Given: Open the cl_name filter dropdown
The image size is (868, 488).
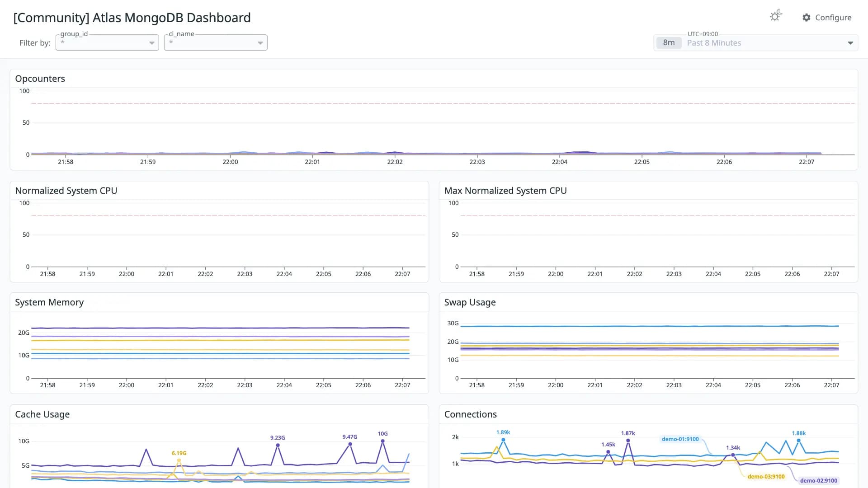Looking at the screenshot, I should pos(216,42).
